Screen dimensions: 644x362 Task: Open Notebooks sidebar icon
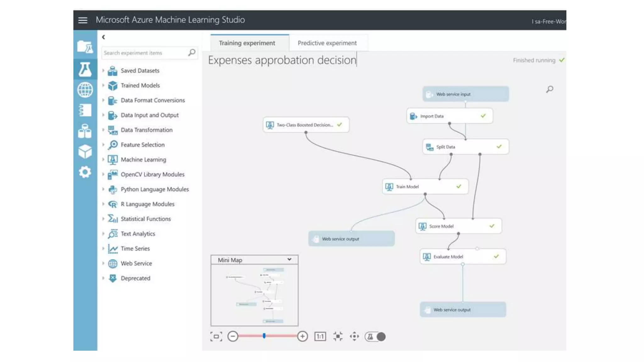click(x=85, y=110)
